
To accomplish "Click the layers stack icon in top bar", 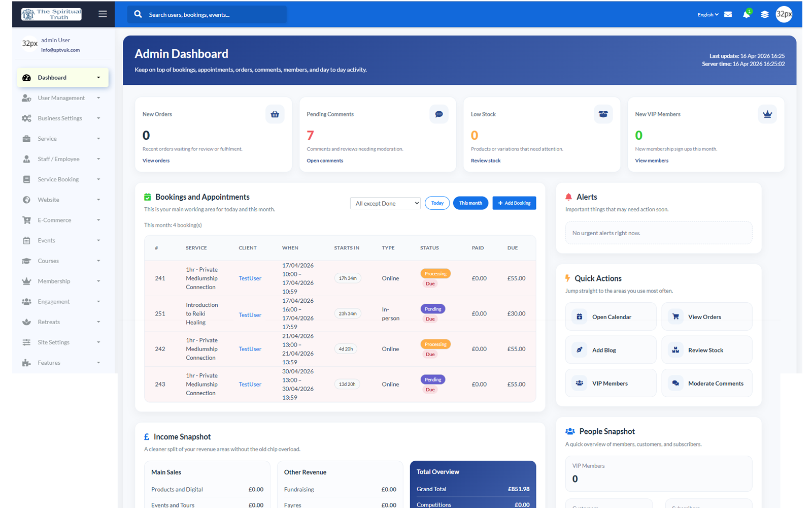I will click(x=765, y=14).
